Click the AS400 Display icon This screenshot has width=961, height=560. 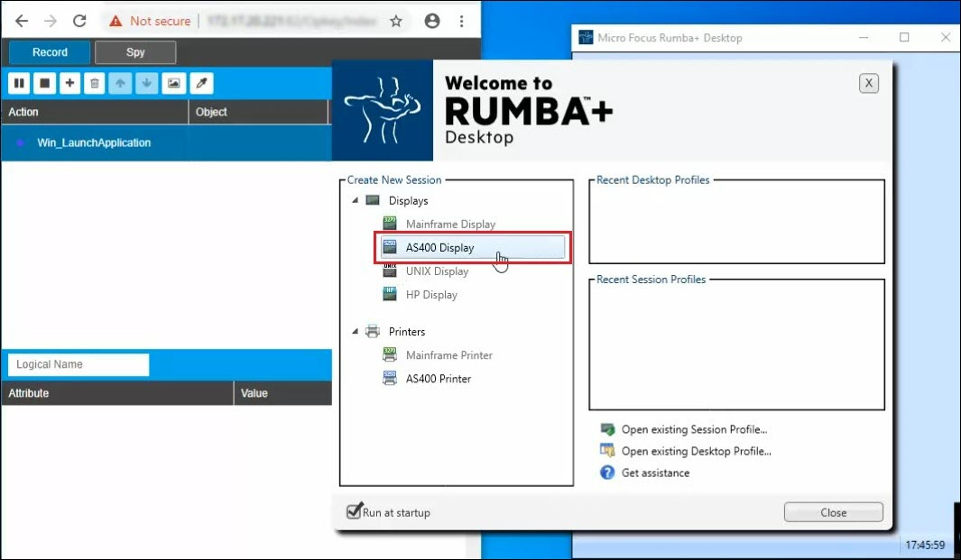390,247
